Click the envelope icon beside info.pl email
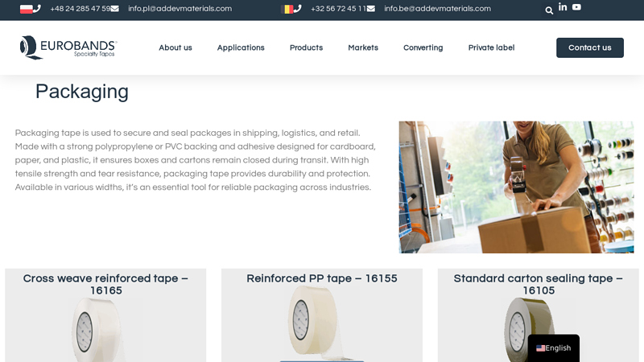This screenshot has width=644, height=362. pos(114,9)
